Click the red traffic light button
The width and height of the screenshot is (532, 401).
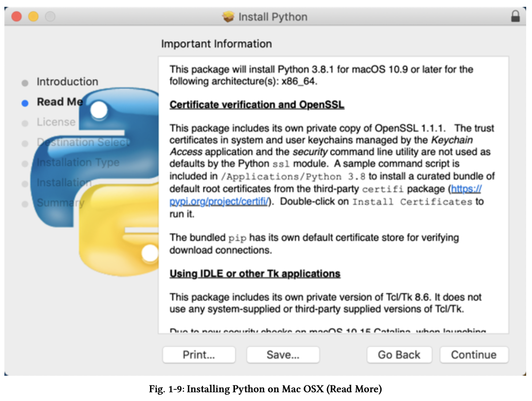tap(17, 16)
